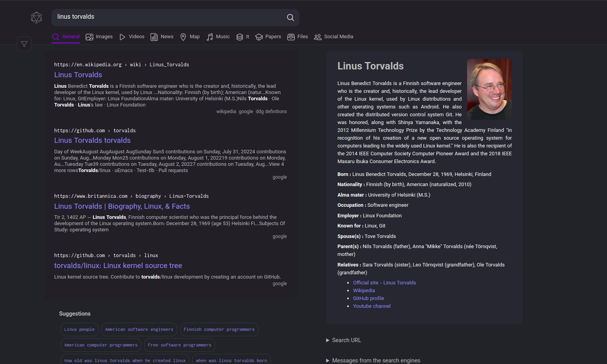Image resolution: width=607 pixels, height=364 pixels.
Task: Open 'torvalds/linux: Linux kernel source tree' result
Action: tap(118, 266)
